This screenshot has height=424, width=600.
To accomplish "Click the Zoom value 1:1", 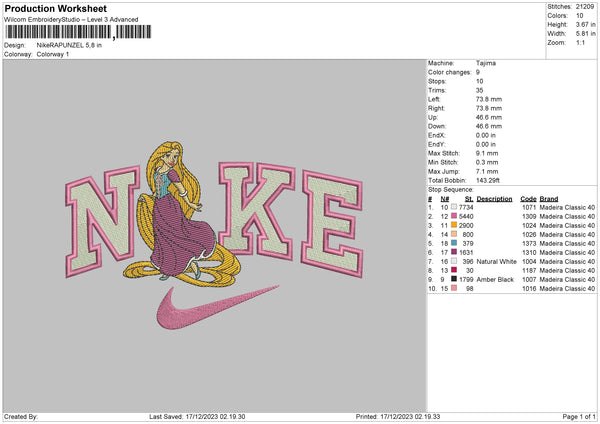I will [x=580, y=42].
